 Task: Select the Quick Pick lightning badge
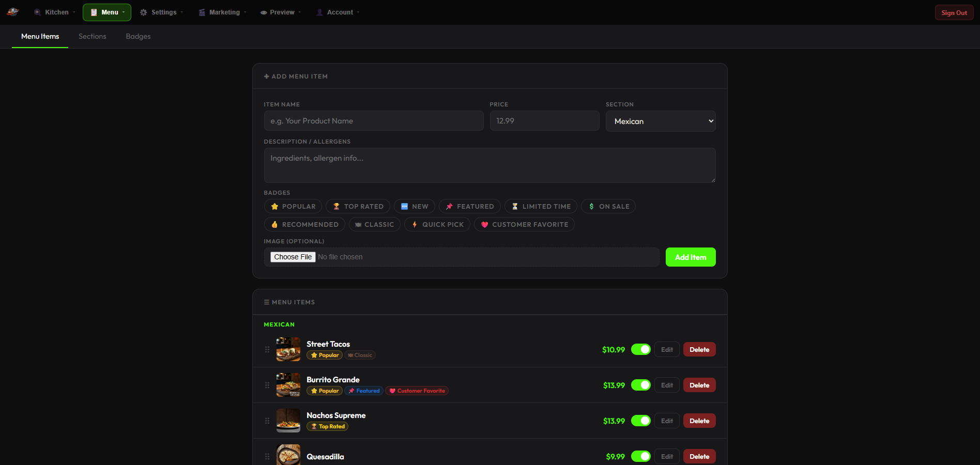437,224
